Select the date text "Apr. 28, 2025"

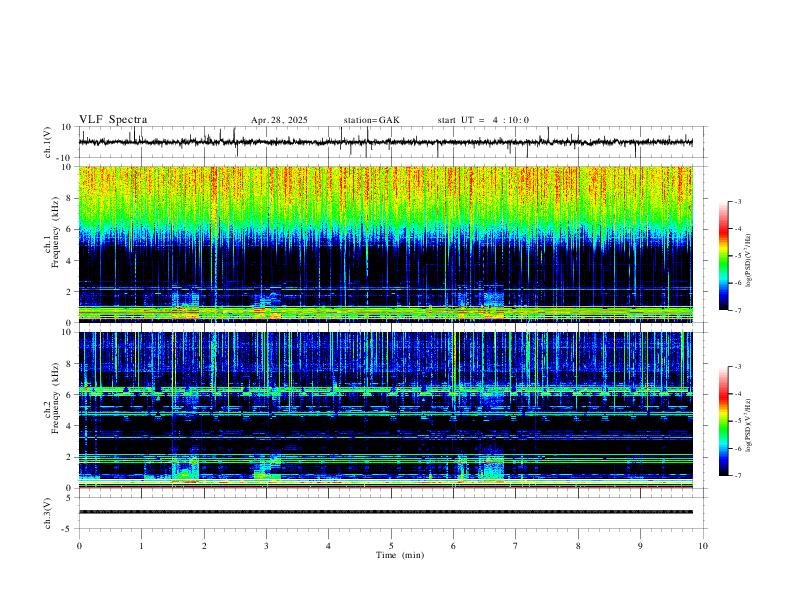pyautogui.click(x=279, y=120)
